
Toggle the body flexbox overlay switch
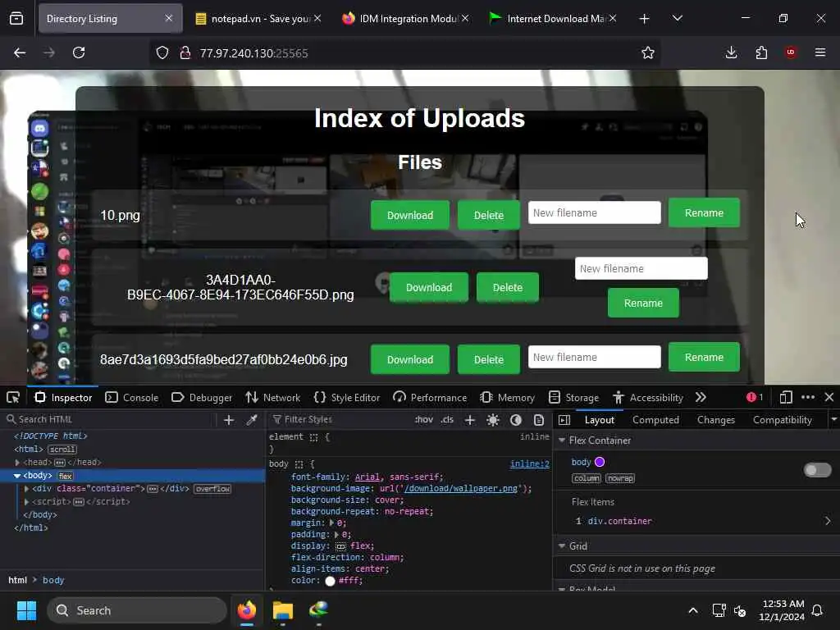tap(818, 470)
